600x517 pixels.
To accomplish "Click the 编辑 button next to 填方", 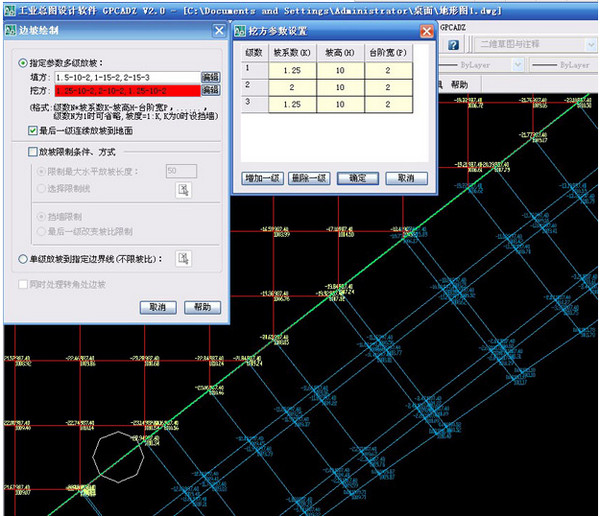I will [x=210, y=76].
